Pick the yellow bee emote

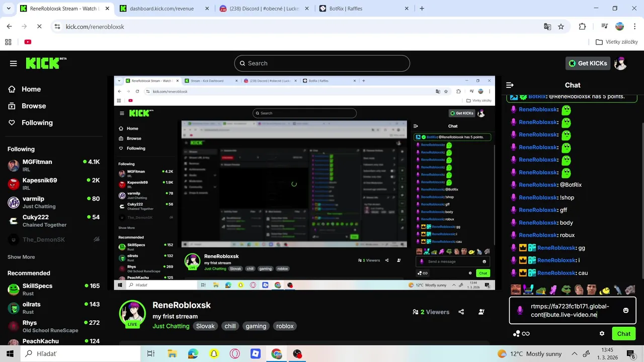(605, 290)
